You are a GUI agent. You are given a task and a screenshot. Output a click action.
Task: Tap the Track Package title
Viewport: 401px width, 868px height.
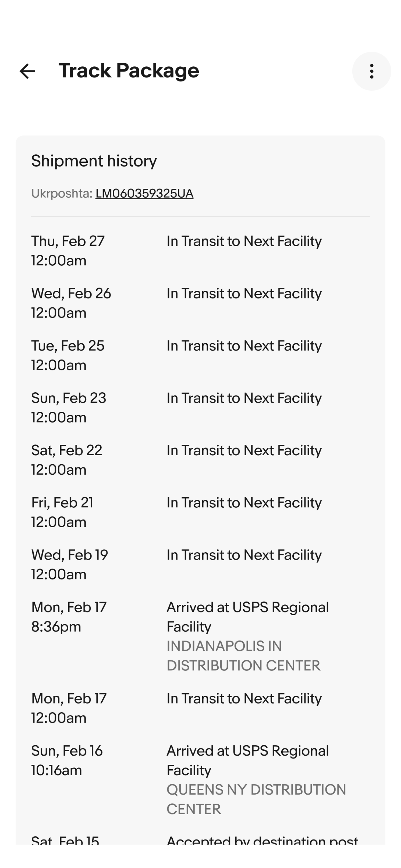point(128,71)
